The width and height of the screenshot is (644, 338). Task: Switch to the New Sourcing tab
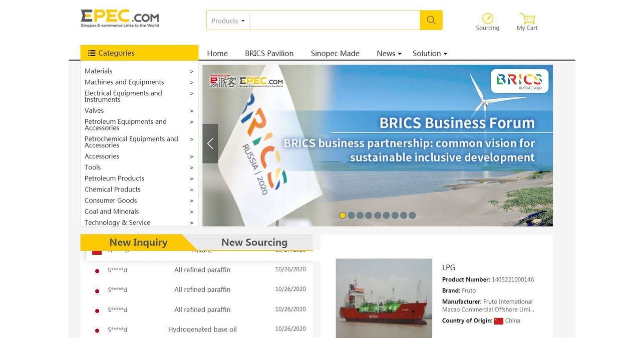pos(254,242)
